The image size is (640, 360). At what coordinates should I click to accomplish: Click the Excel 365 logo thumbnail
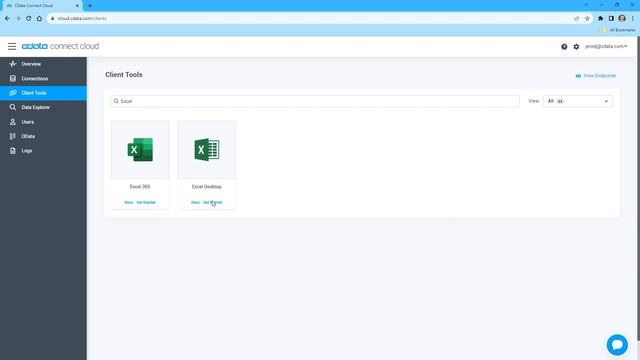click(x=140, y=149)
